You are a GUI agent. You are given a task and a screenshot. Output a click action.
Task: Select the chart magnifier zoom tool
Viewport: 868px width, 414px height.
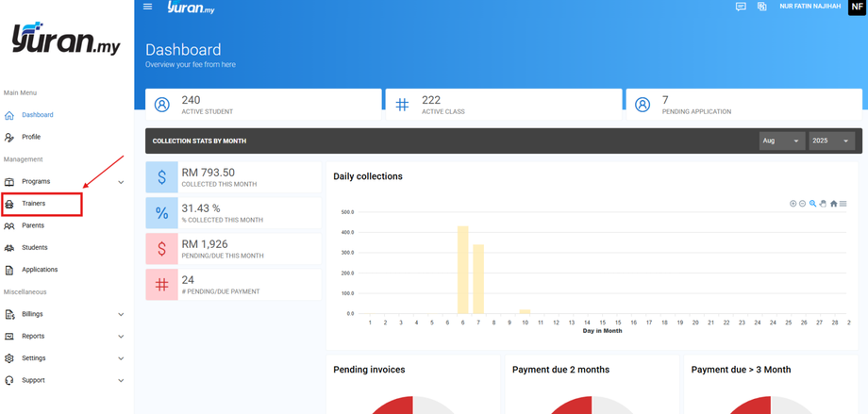pyautogui.click(x=812, y=204)
